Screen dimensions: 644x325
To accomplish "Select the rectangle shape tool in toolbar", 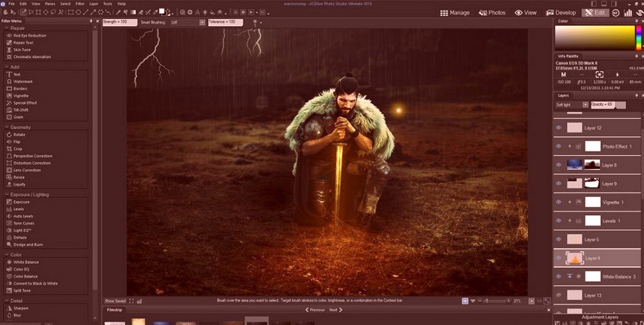I will [71, 13].
